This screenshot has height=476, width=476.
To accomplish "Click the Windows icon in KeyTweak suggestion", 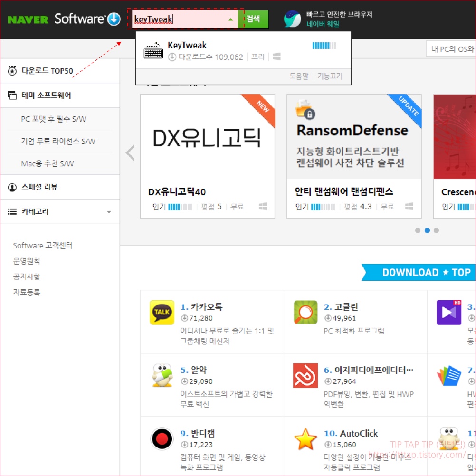I will coord(276,57).
